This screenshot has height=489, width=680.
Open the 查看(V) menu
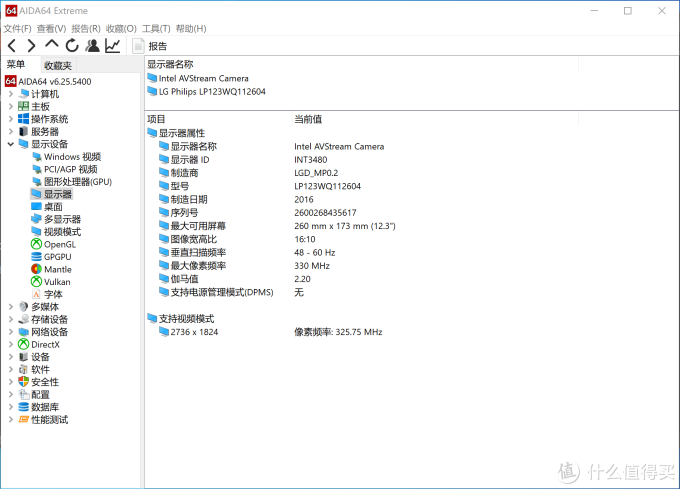(x=51, y=29)
